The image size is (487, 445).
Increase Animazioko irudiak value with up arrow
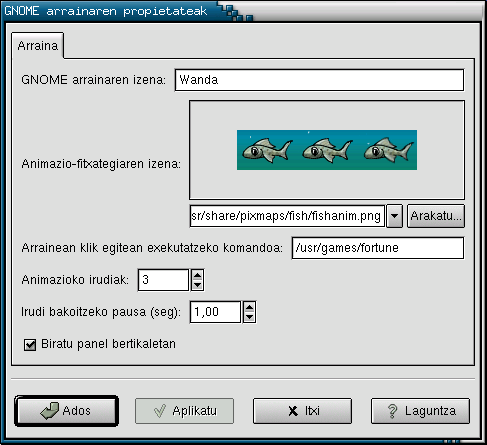(197, 275)
